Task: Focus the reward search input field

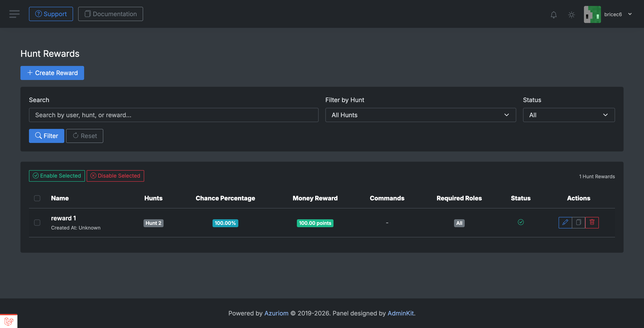Action: coord(173,115)
